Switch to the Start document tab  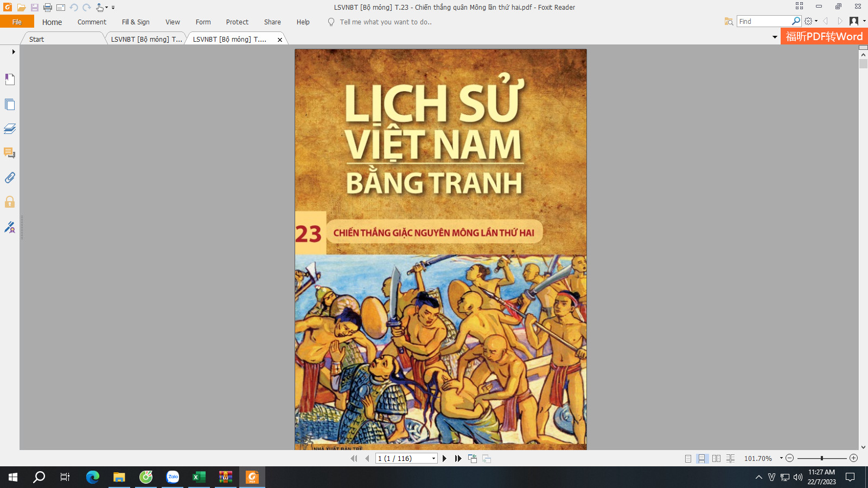(x=37, y=39)
